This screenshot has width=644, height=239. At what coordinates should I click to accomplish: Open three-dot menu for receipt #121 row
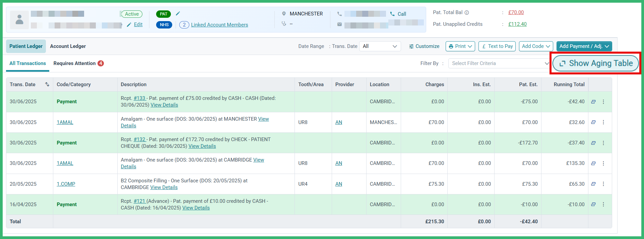coord(603,204)
